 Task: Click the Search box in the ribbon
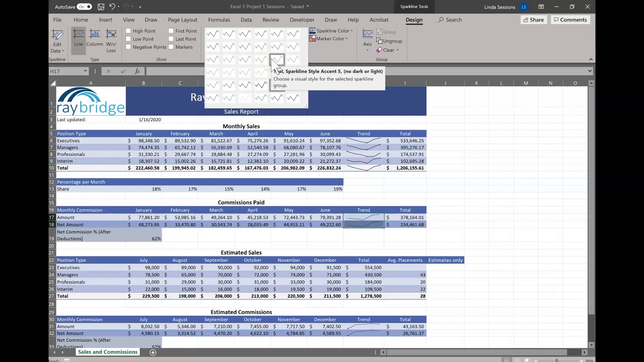pos(450,20)
